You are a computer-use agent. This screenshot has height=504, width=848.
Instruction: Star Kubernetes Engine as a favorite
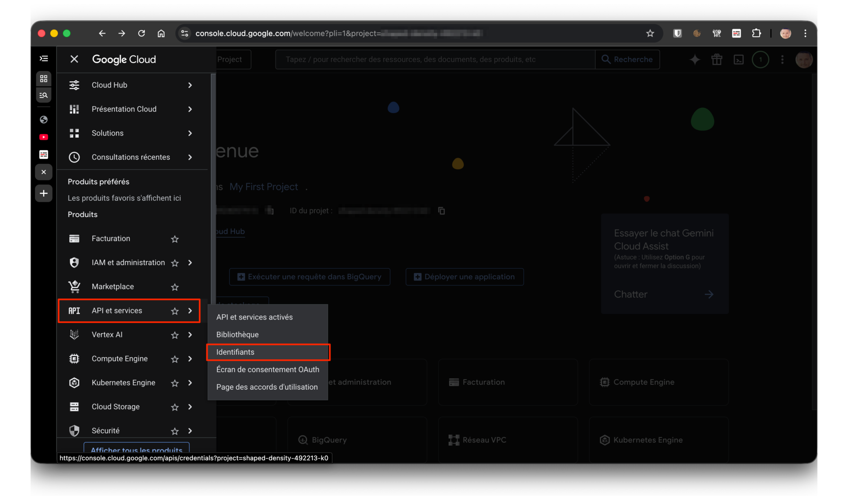(175, 383)
